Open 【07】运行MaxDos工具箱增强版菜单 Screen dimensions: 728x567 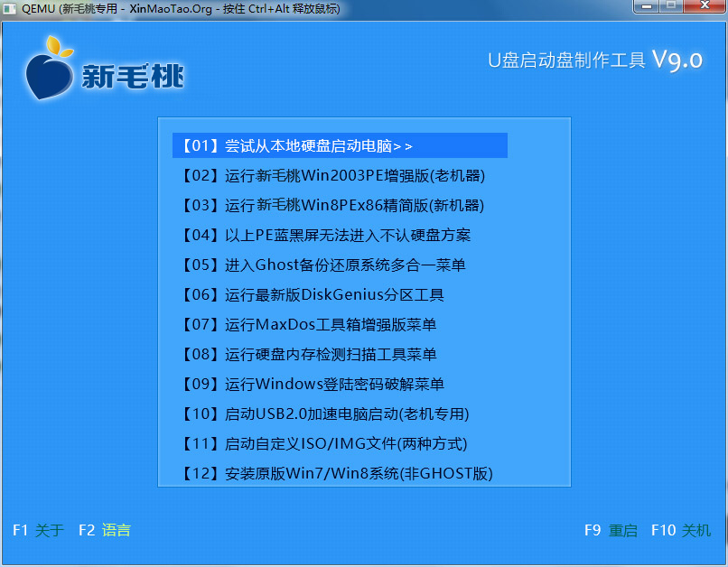307,324
